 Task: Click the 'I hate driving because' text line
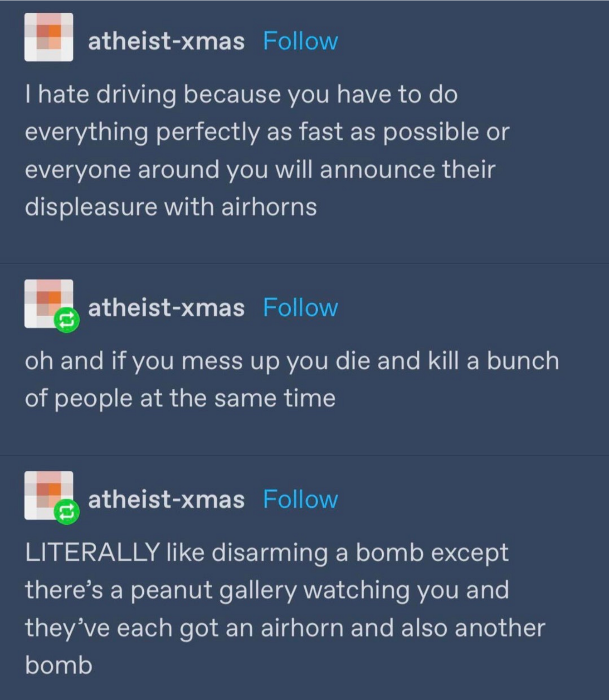point(241,95)
